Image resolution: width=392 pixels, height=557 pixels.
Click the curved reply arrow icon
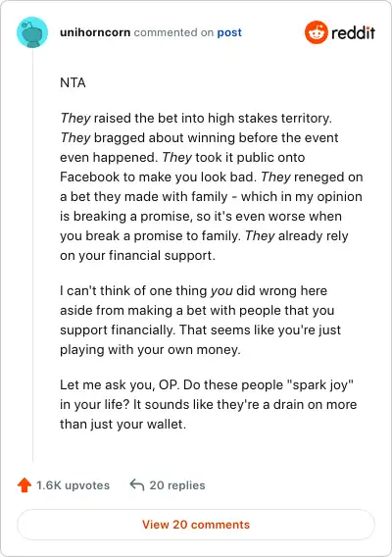(137, 484)
